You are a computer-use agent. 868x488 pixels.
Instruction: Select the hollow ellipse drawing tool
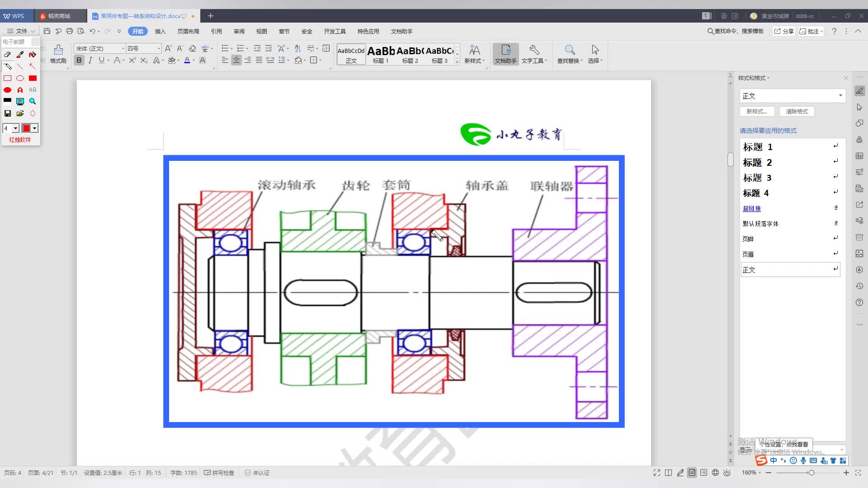20,78
